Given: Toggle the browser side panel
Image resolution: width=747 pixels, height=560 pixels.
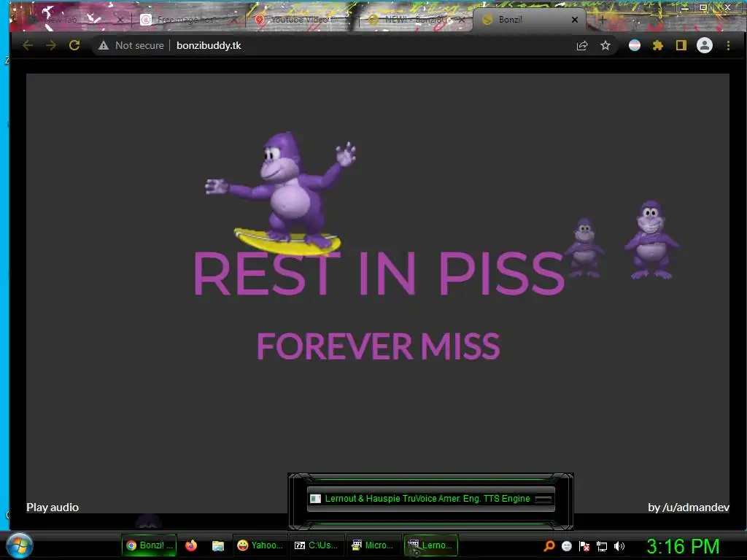Looking at the screenshot, I should click(x=681, y=46).
